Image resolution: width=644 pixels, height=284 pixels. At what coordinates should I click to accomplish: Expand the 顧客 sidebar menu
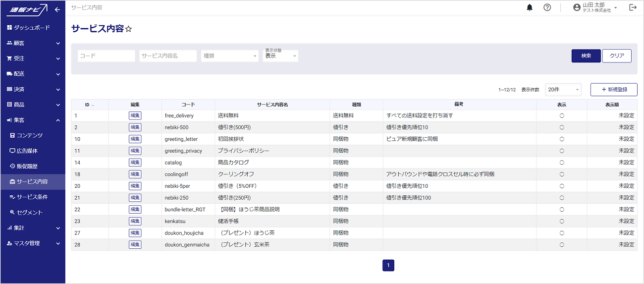click(x=33, y=43)
